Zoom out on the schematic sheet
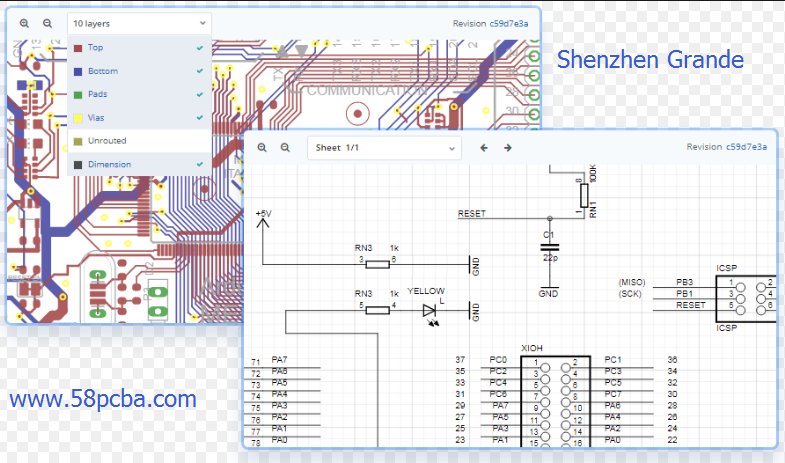Screen dimensions: 785x463 (x=285, y=147)
